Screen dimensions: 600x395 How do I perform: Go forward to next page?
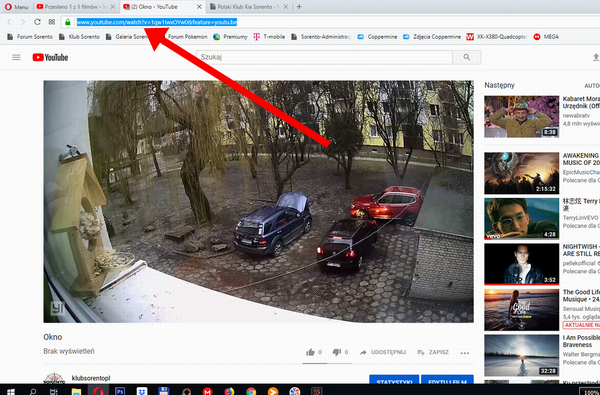pyautogui.click(x=23, y=22)
